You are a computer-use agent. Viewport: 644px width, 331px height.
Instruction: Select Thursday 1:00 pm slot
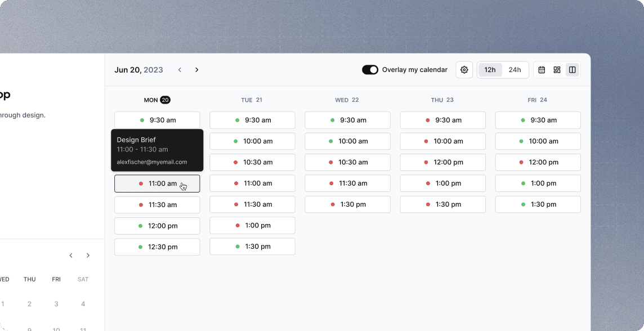pos(442,183)
